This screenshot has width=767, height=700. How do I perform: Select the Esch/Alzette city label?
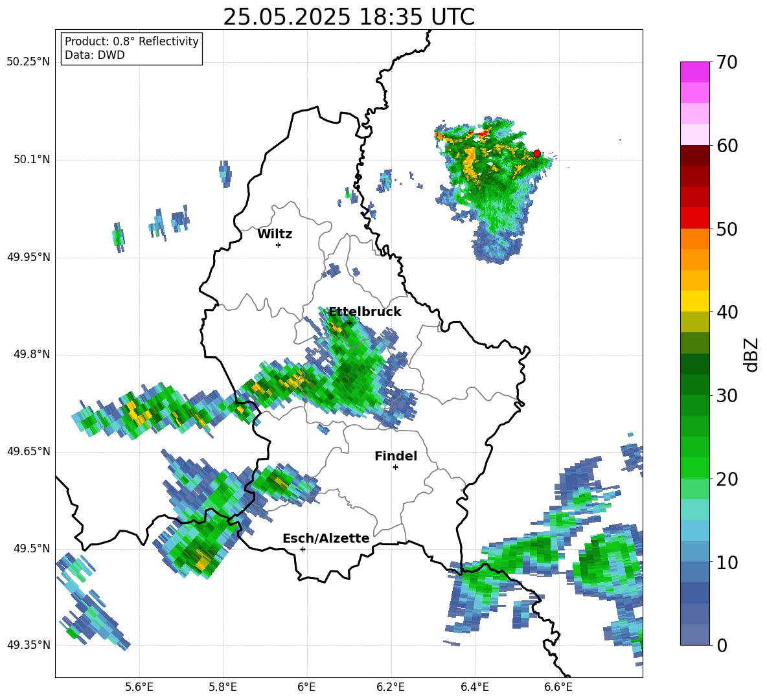326,538
